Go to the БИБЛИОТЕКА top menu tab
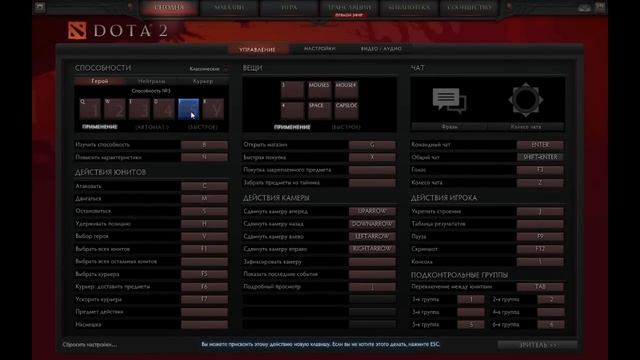640x360 pixels. pyautogui.click(x=409, y=7)
